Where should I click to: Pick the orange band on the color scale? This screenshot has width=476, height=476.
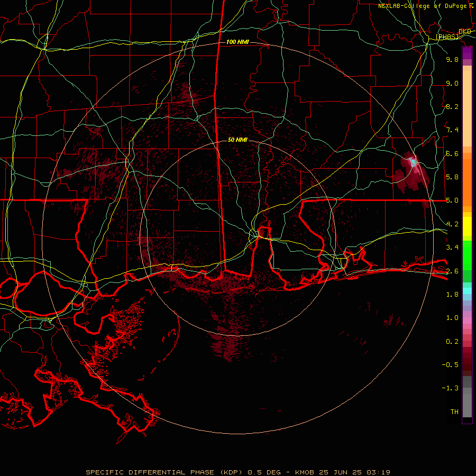tap(467, 183)
